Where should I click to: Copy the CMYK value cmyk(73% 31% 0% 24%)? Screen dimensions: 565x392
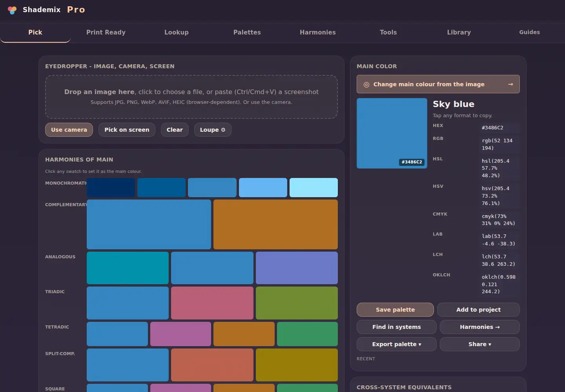point(499,220)
